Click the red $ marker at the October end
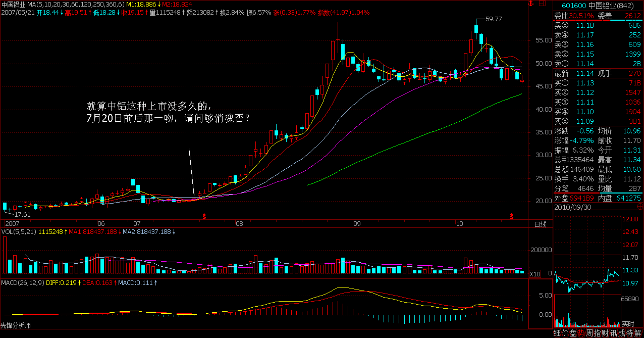 coord(512,216)
